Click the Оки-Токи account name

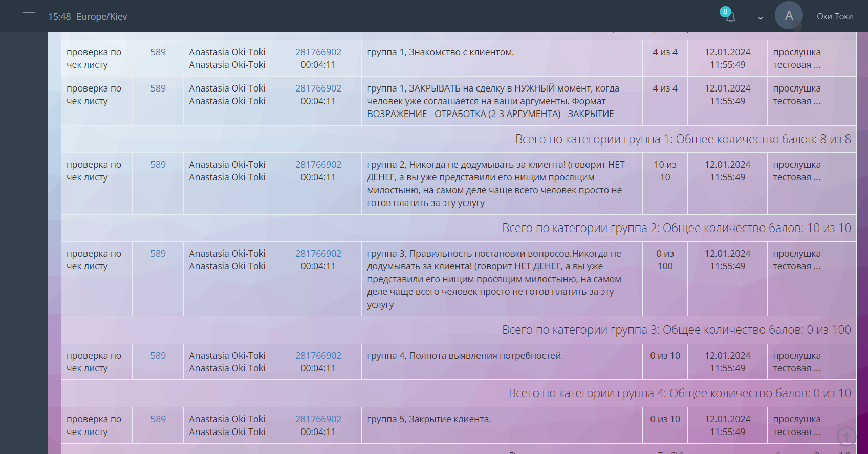pyautogui.click(x=834, y=16)
